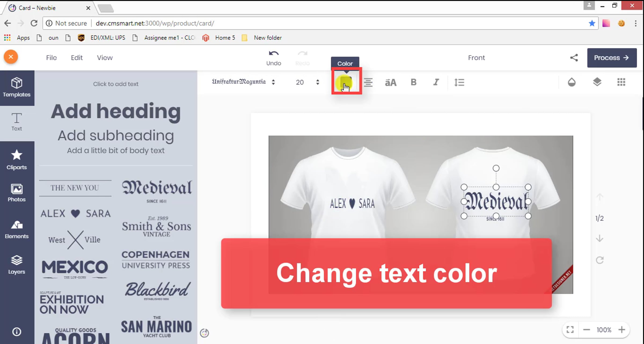This screenshot has width=644, height=344.
Task: Click the rotation handle above Medieval text
Action: pos(496,168)
